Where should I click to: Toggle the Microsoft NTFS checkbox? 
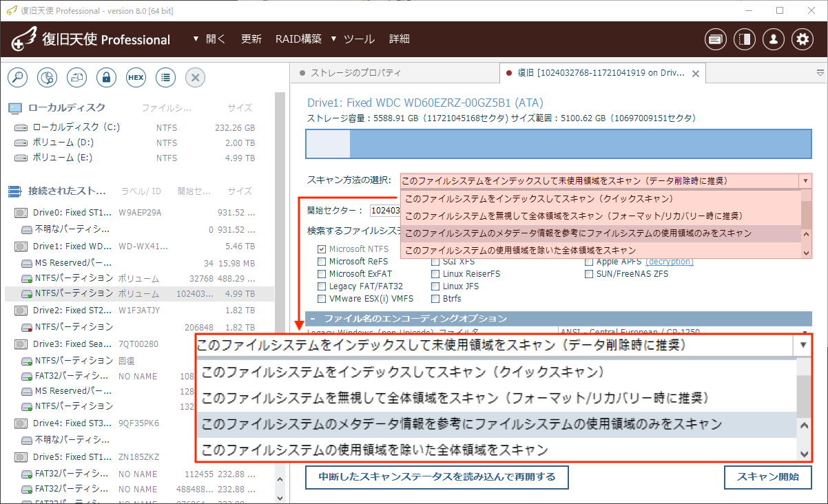pyautogui.click(x=322, y=249)
